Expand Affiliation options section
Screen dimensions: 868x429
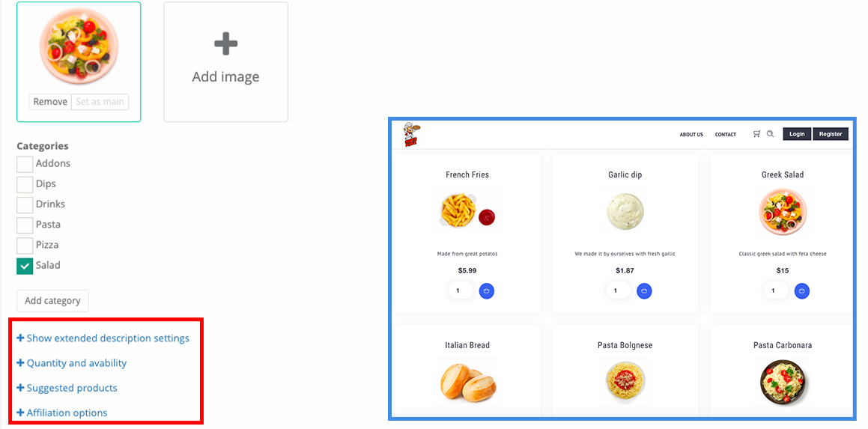click(x=62, y=413)
